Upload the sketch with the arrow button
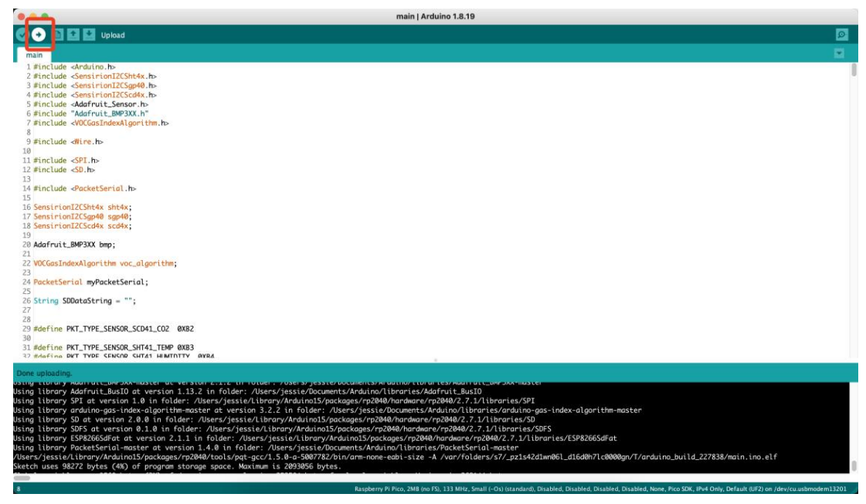This screenshot has height=504, width=866. [39, 35]
